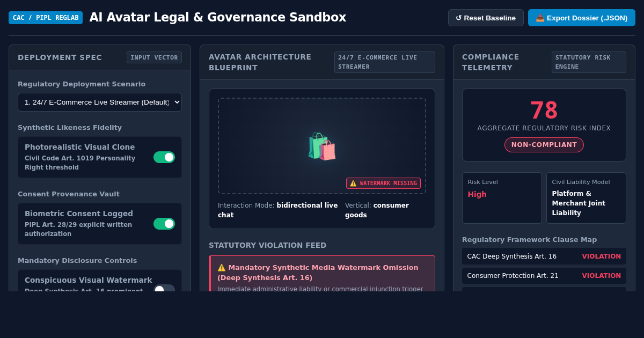The image size is (644, 338).
Task: Click the Statutory Risk Engine tag
Action: (589, 62)
